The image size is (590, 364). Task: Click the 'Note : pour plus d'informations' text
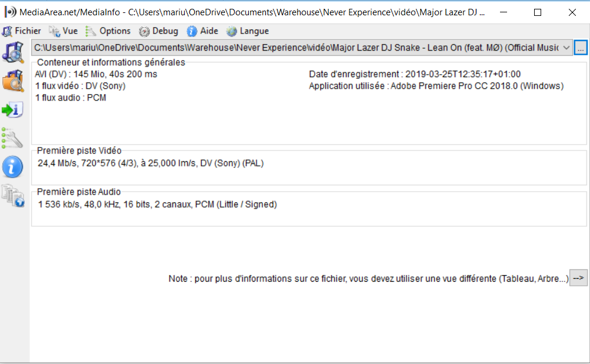point(368,279)
